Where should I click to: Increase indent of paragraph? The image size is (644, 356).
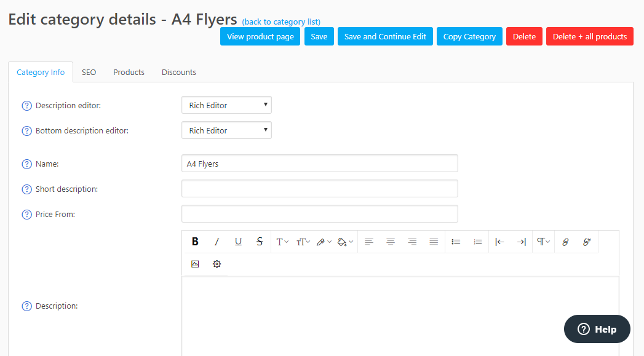tap(521, 242)
